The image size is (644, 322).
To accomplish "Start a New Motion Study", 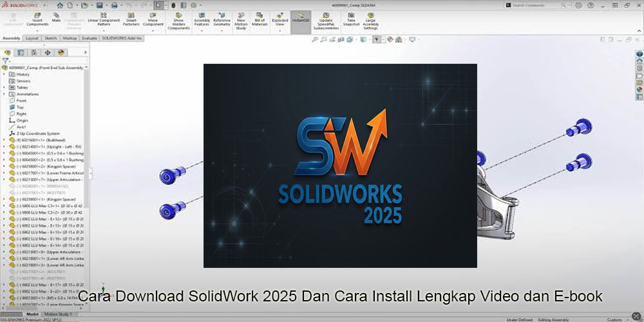I will pos(241,21).
